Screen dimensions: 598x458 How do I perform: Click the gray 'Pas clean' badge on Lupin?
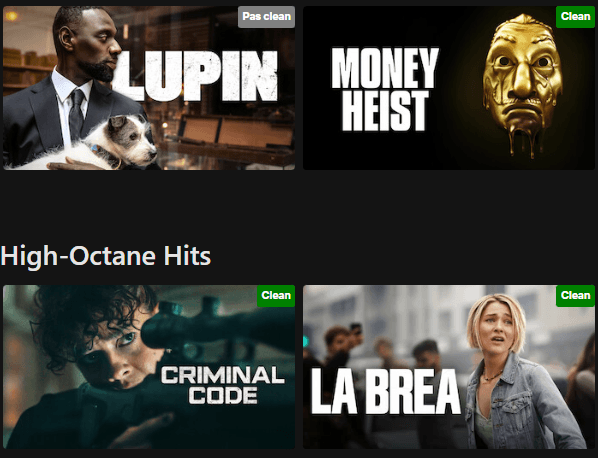pos(267,17)
